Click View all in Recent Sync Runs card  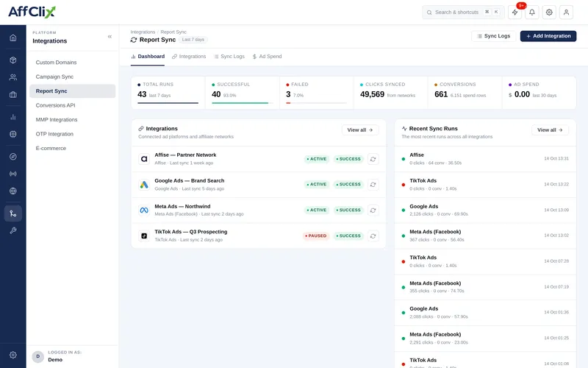click(550, 130)
